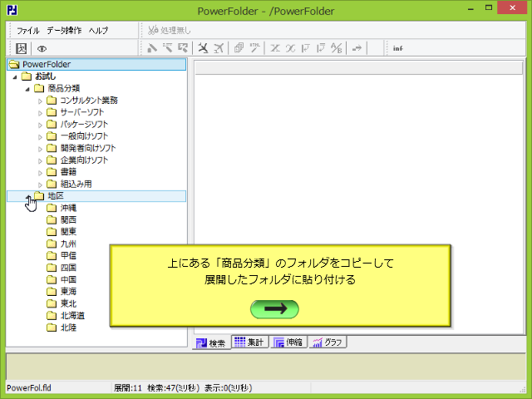This screenshot has width=532, height=399.
Task: Click the second pencil with lines icon
Action: coord(168,48)
